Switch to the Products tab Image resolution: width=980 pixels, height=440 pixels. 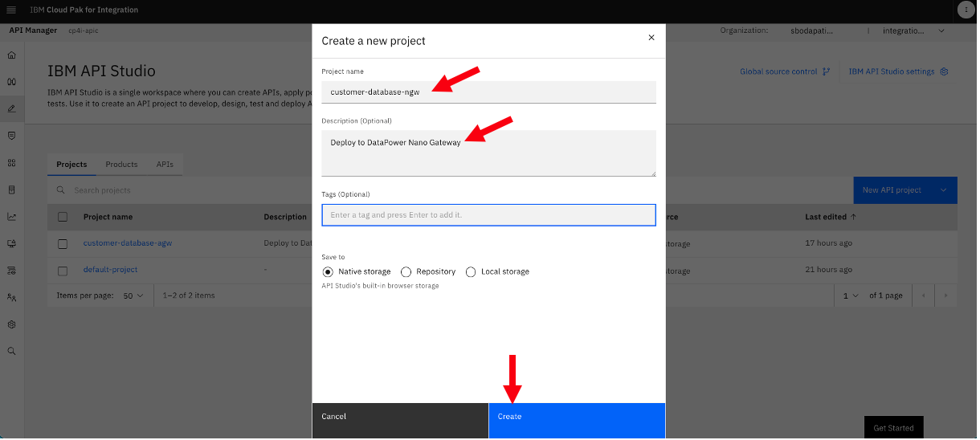[121, 165]
